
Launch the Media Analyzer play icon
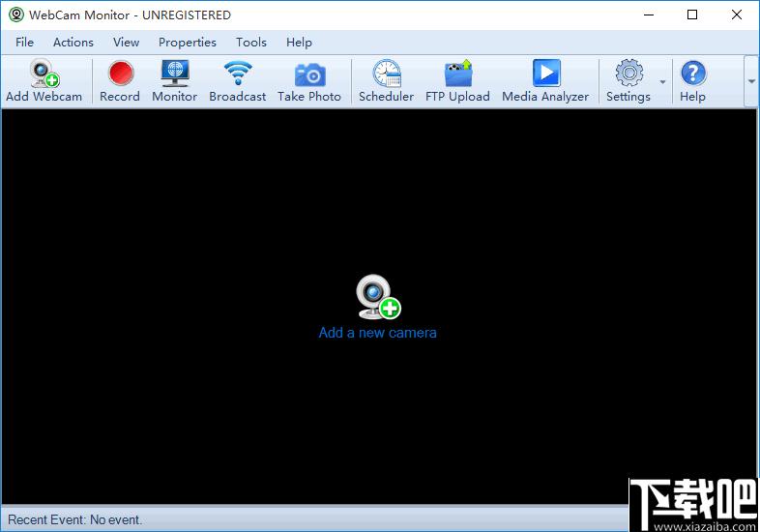coord(545,74)
